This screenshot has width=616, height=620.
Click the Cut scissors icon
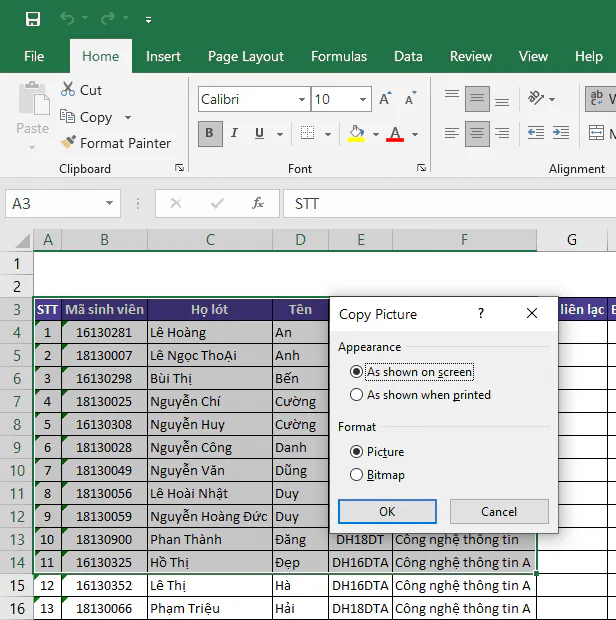(68, 89)
